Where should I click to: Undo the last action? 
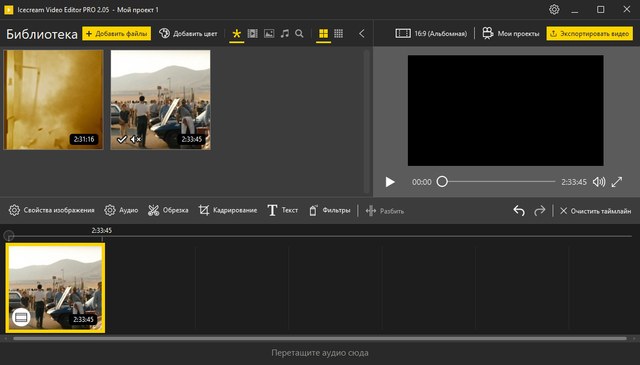pos(519,211)
